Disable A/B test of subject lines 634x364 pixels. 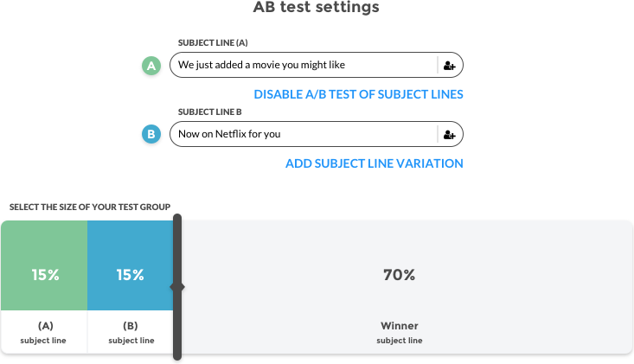click(x=358, y=94)
